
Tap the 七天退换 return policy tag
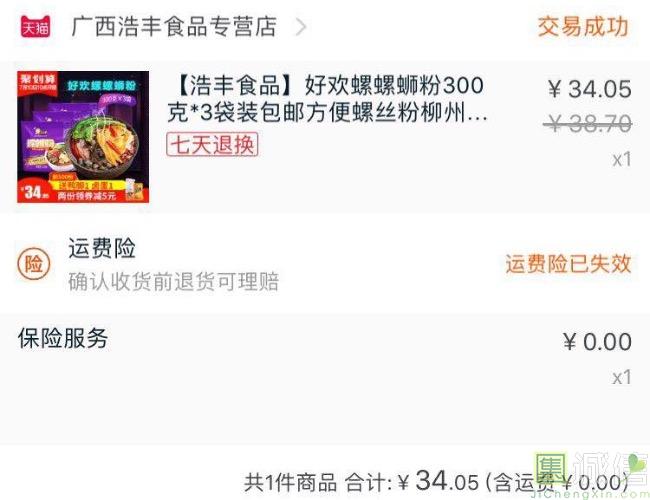(x=212, y=144)
